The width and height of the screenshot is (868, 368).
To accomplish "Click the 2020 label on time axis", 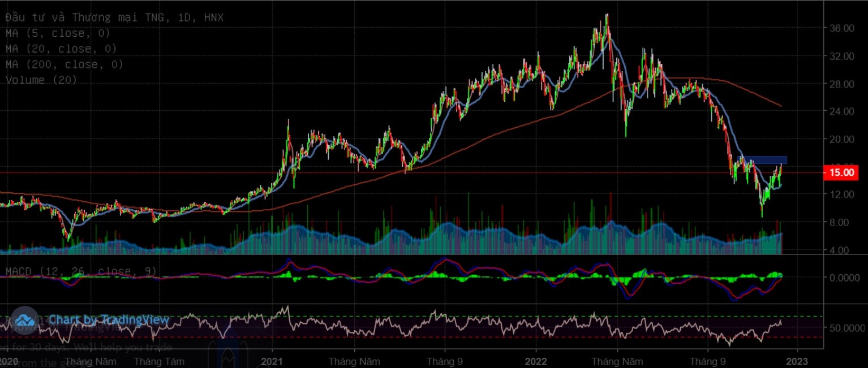I will [9, 361].
